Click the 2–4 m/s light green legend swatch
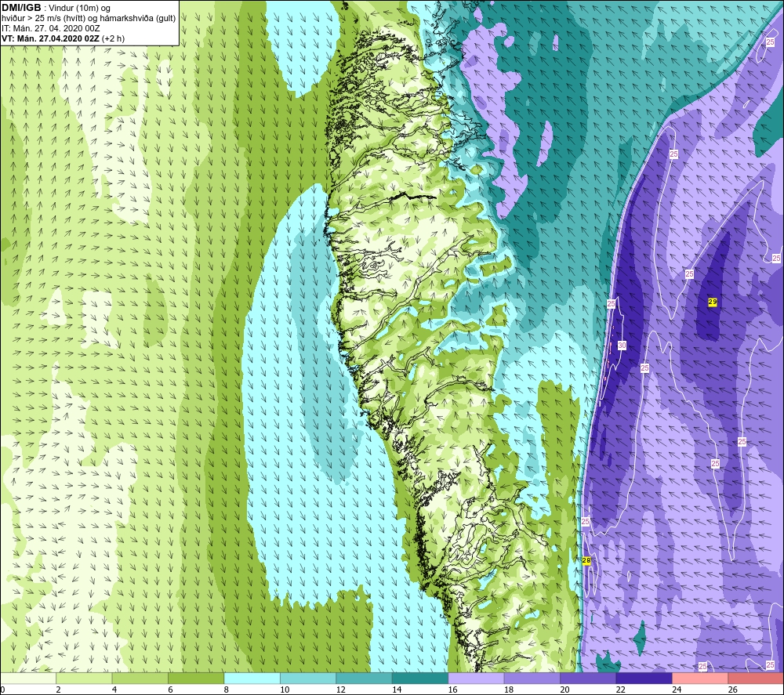Viewport: 784px width, 695px height. click(x=84, y=678)
